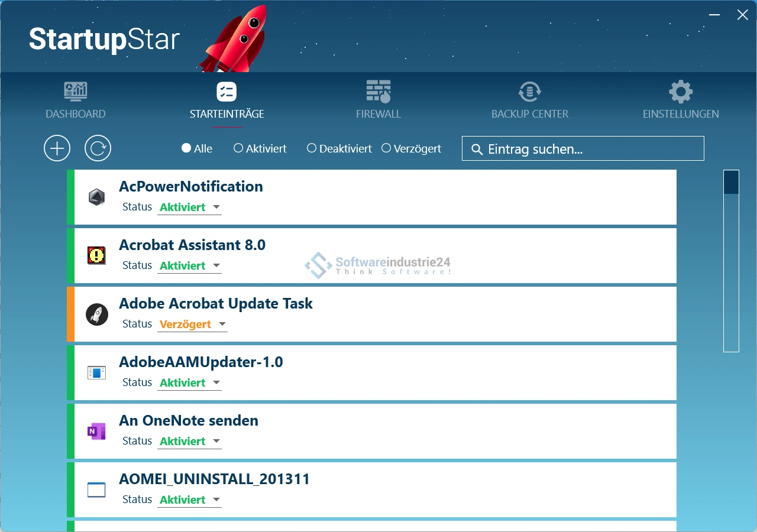Select the Alle filter radio button
757x532 pixels.
[186, 148]
